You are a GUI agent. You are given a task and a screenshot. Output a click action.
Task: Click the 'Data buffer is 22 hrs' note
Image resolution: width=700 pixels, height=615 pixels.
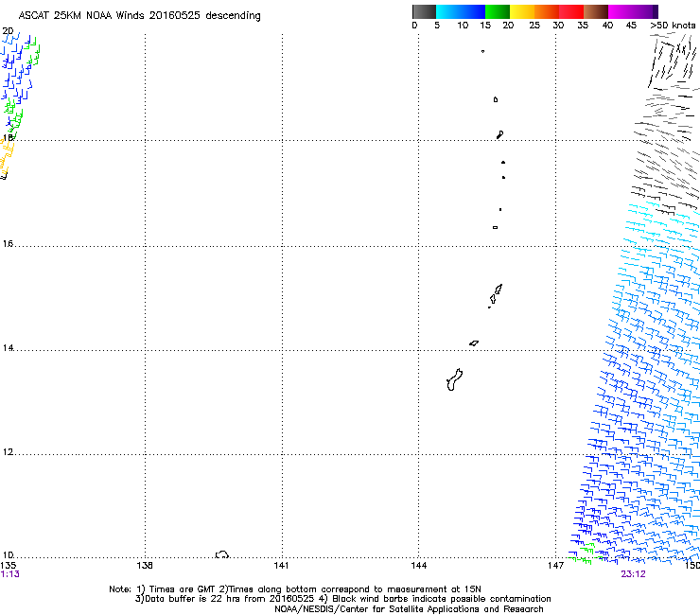point(342,599)
